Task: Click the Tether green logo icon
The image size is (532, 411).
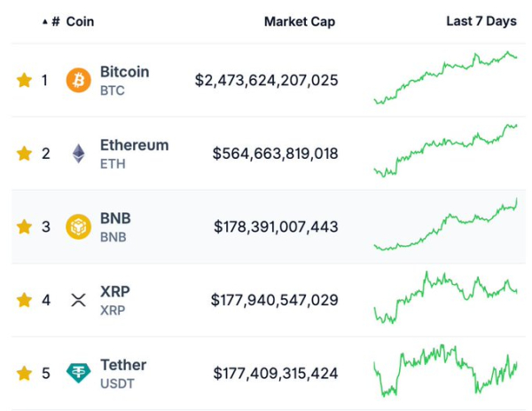Action: click(78, 373)
